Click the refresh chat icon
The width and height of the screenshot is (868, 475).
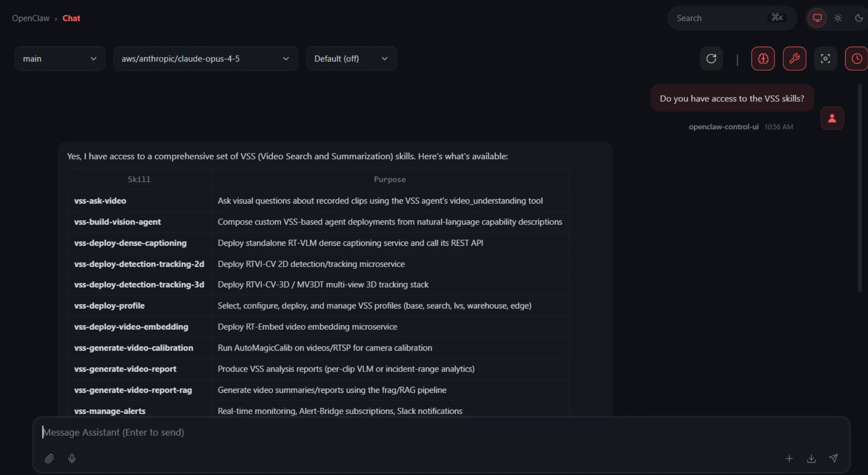(711, 59)
